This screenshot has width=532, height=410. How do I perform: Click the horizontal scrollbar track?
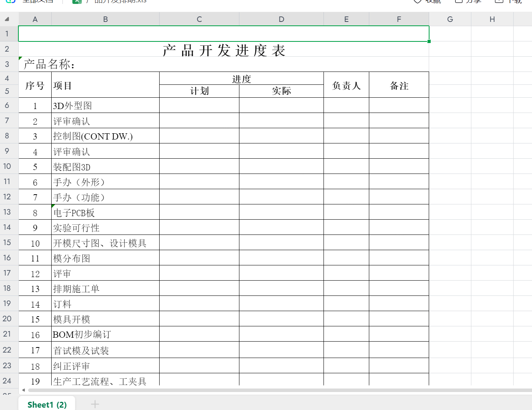280,390
